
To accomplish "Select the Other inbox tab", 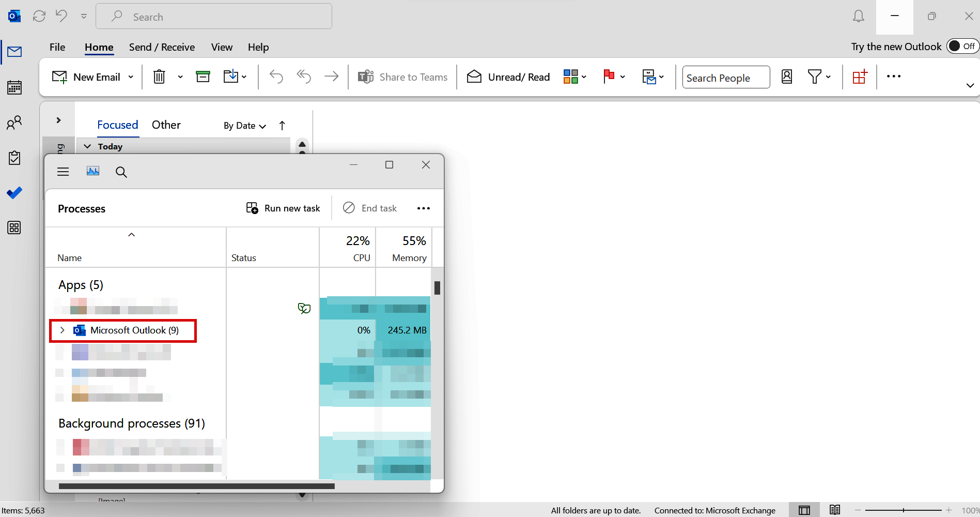I will [166, 125].
